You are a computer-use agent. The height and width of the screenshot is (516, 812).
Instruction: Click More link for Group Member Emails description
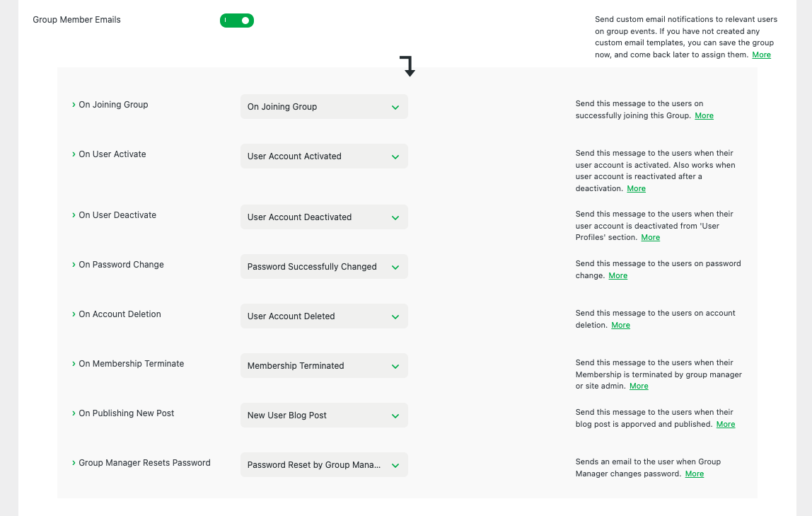[x=761, y=55]
